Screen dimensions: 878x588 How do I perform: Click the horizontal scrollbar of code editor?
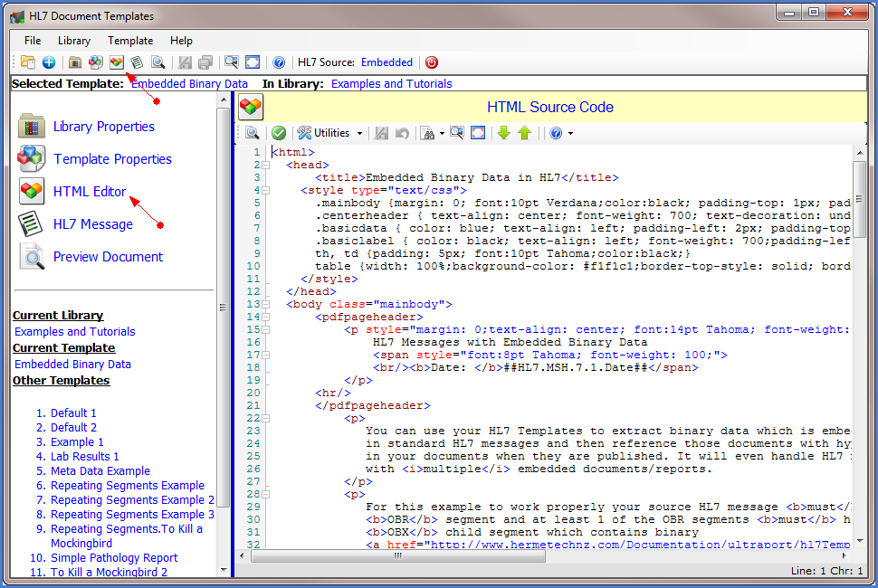click(398, 556)
